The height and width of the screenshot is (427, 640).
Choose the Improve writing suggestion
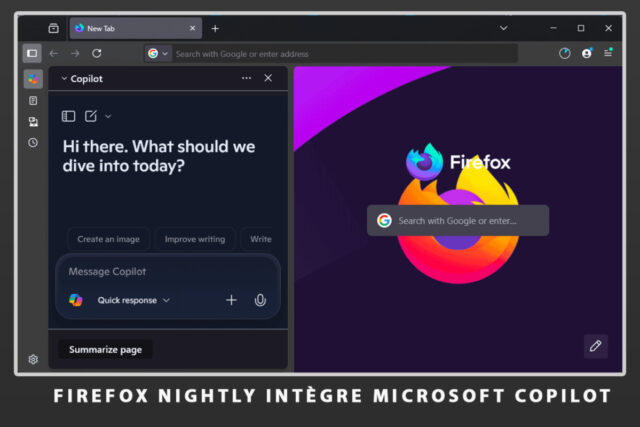click(x=195, y=239)
